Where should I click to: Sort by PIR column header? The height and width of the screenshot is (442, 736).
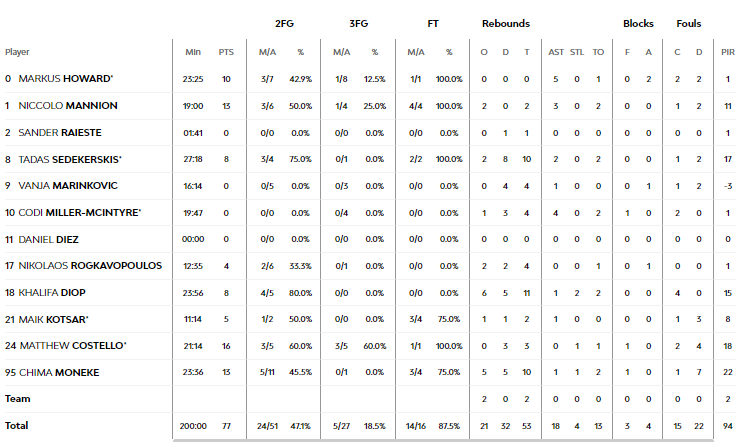pos(728,52)
